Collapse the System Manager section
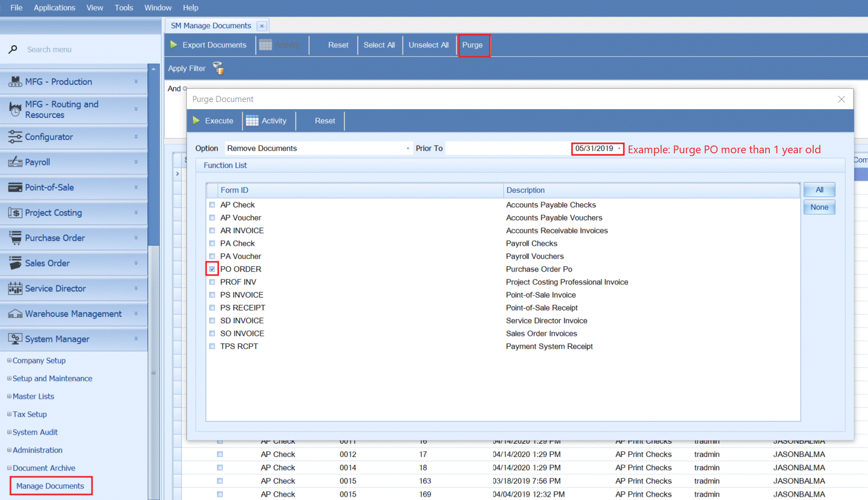 point(136,339)
